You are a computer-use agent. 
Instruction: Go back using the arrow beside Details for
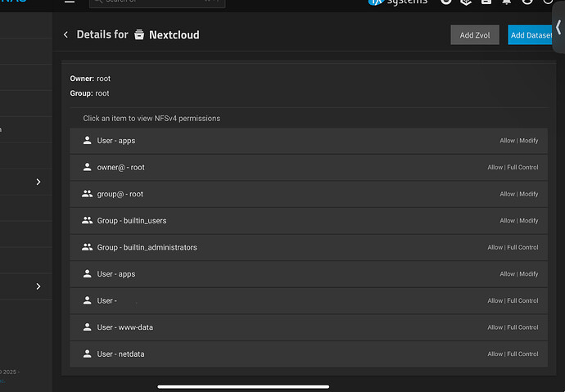pos(66,34)
